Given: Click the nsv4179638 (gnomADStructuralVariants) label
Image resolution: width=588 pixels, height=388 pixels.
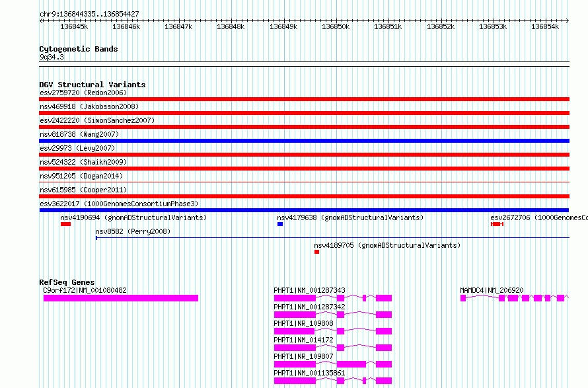Looking at the screenshot, I should point(350,217).
